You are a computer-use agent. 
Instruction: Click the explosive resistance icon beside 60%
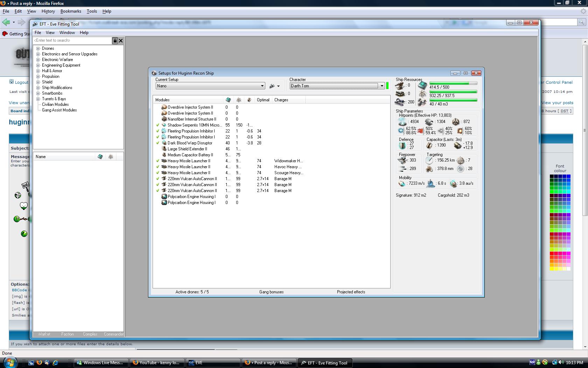click(460, 131)
